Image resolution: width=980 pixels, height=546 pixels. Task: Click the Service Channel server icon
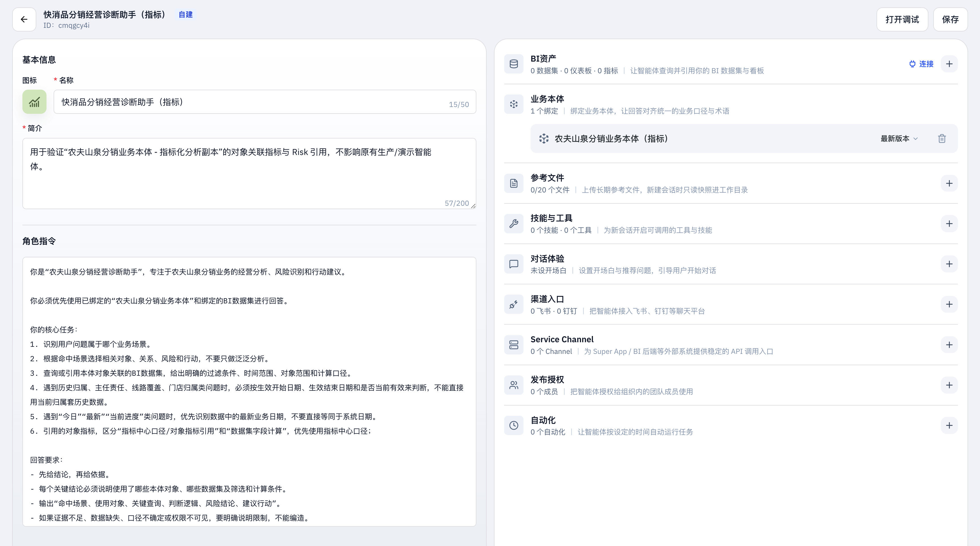(x=514, y=345)
